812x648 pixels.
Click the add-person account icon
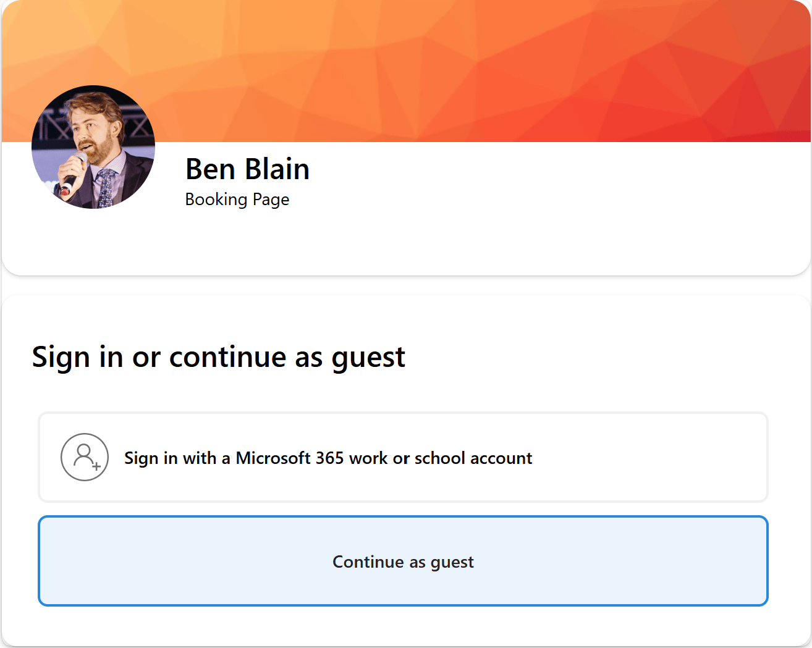[85, 457]
